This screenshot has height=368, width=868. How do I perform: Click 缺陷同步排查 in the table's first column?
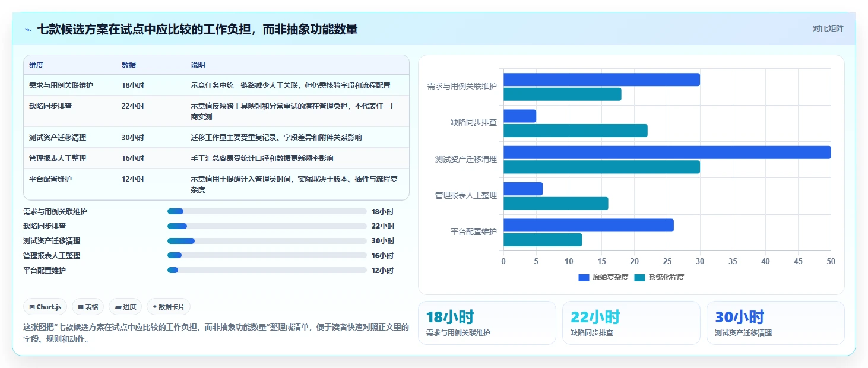(x=50, y=106)
